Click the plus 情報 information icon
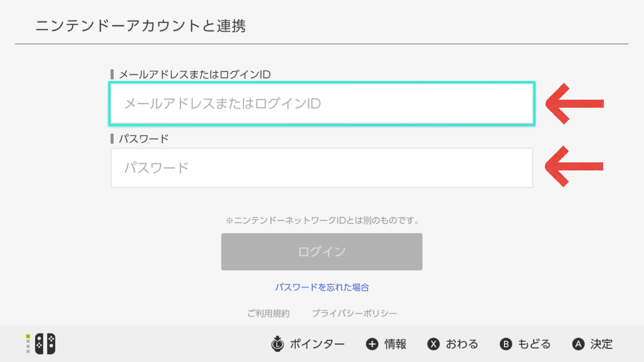Image resolution: width=644 pixels, height=362 pixels. tap(372, 344)
